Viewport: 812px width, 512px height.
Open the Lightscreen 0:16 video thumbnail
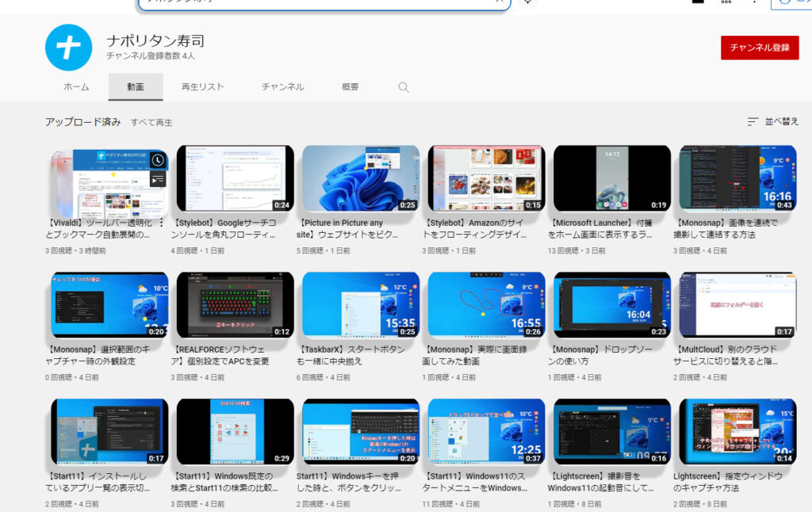(612, 432)
